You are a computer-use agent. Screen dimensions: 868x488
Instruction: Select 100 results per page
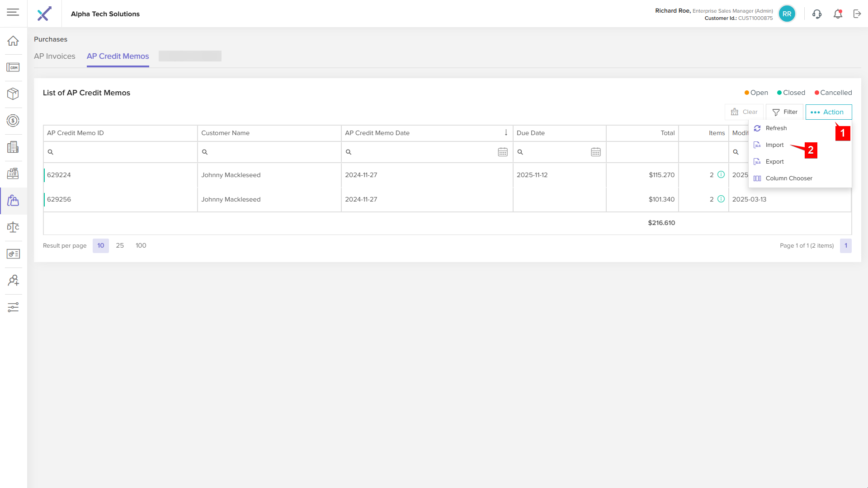pos(141,245)
